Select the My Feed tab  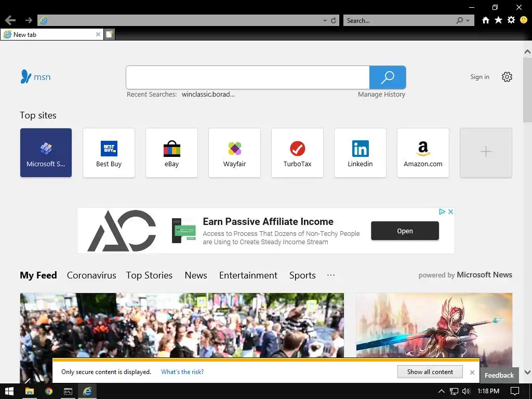pos(38,275)
